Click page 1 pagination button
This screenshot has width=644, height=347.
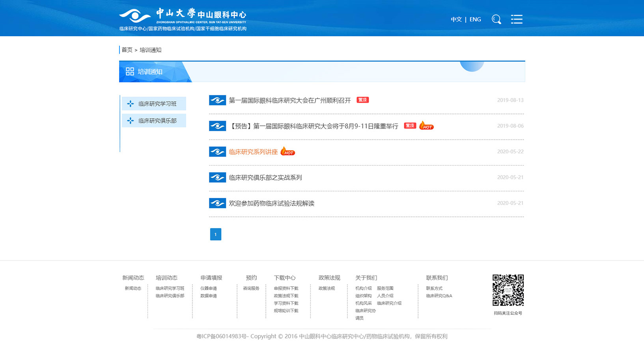coord(215,234)
